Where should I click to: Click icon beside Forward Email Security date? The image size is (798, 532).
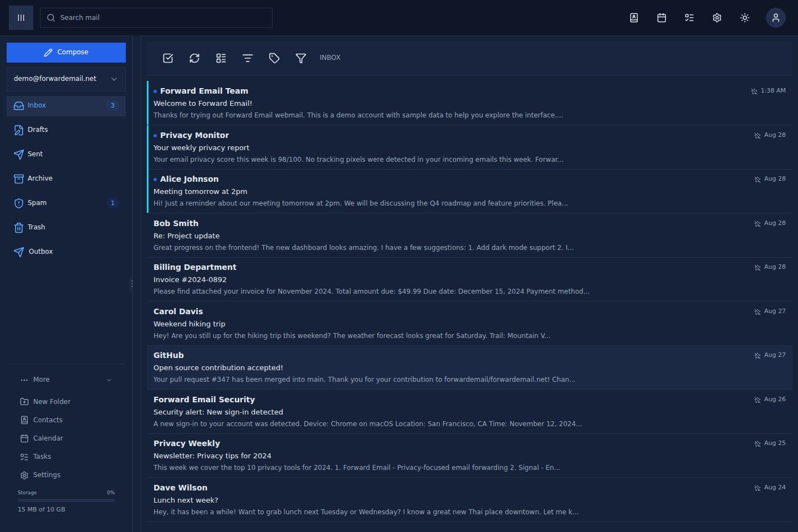click(758, 400)
